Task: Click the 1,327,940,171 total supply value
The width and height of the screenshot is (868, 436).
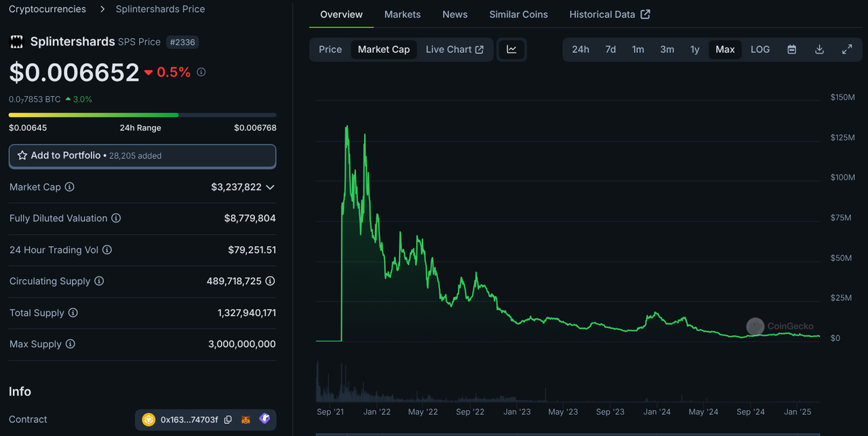Action: [247, 313]
